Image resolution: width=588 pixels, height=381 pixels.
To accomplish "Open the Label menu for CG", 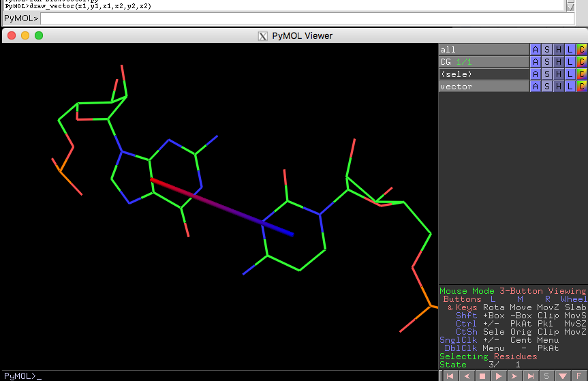I will 570,62.
